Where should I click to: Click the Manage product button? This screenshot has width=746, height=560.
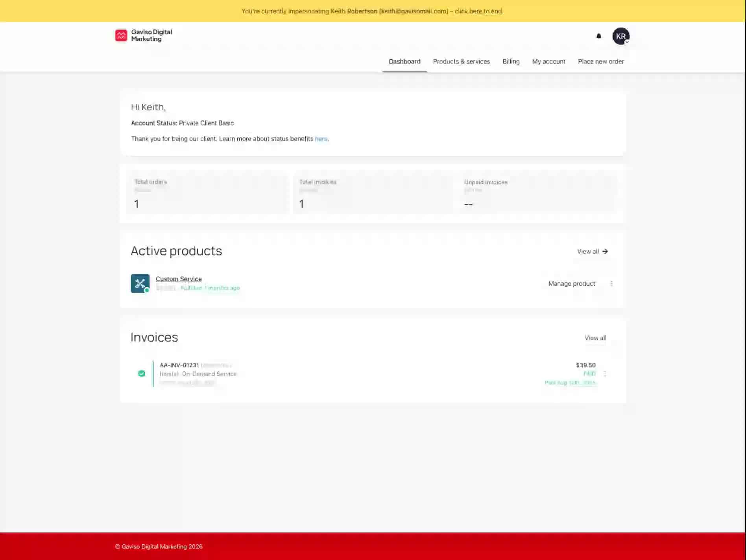click(571, 283)
